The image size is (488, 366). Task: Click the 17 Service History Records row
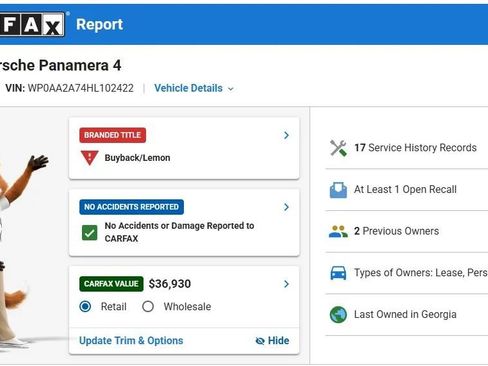coord(407,148)
